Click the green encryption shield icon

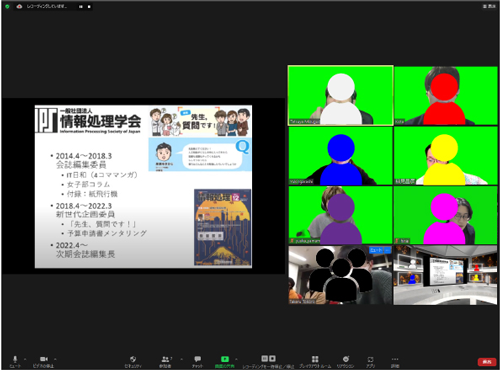[x=7, y=6]
